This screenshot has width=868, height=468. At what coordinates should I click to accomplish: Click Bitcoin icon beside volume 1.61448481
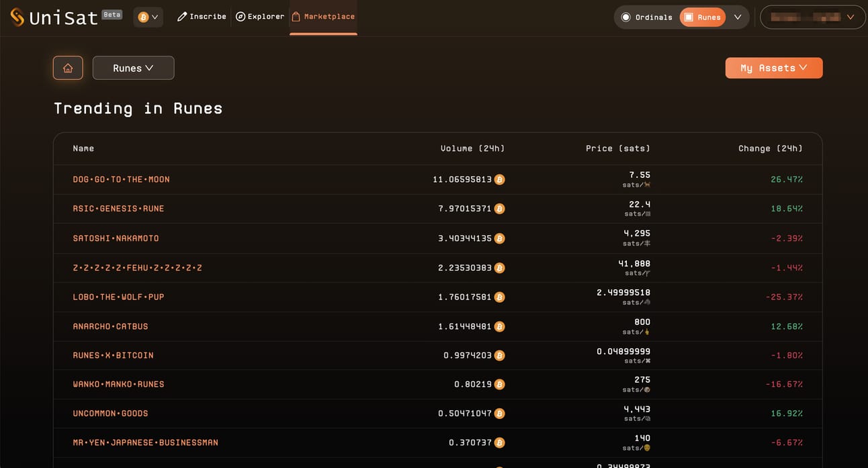[499, 326]
